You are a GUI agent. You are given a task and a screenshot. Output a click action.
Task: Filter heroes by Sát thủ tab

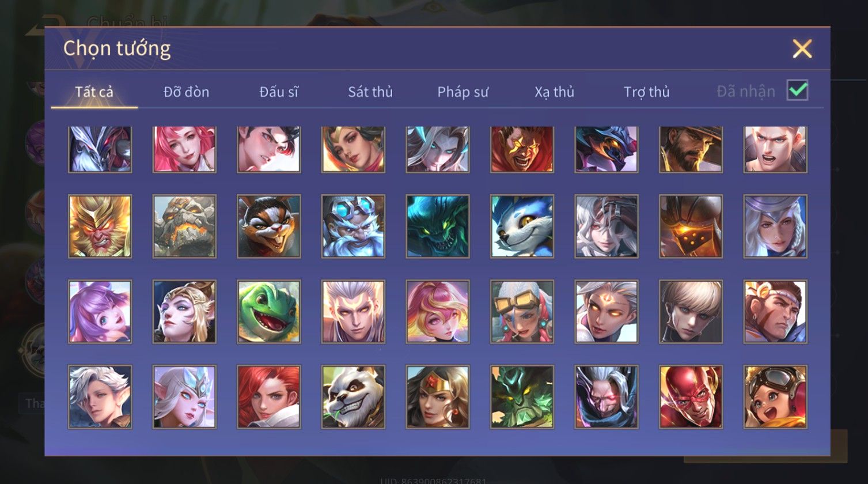tap(370, 92)
